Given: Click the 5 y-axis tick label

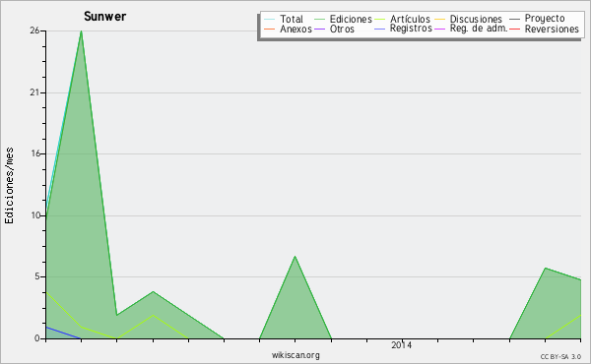Looking at the screenshot, I should point(37,276).
